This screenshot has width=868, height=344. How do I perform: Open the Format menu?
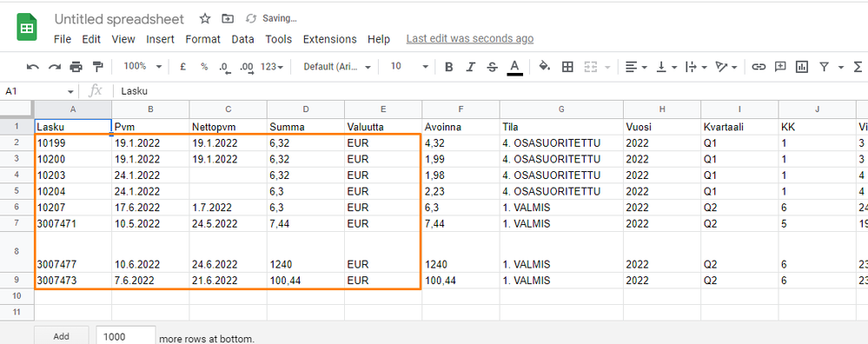tap(202, 39)
